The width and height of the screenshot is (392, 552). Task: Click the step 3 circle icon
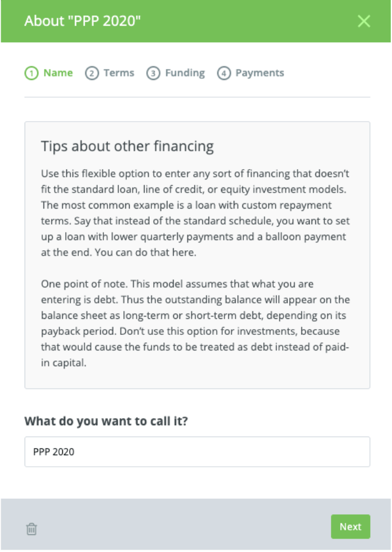pos(153,73)
